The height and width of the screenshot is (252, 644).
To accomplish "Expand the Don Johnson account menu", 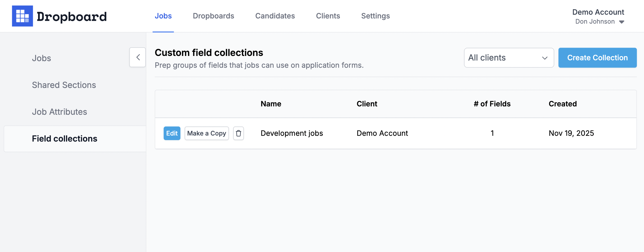I will [x=600, y=22].
